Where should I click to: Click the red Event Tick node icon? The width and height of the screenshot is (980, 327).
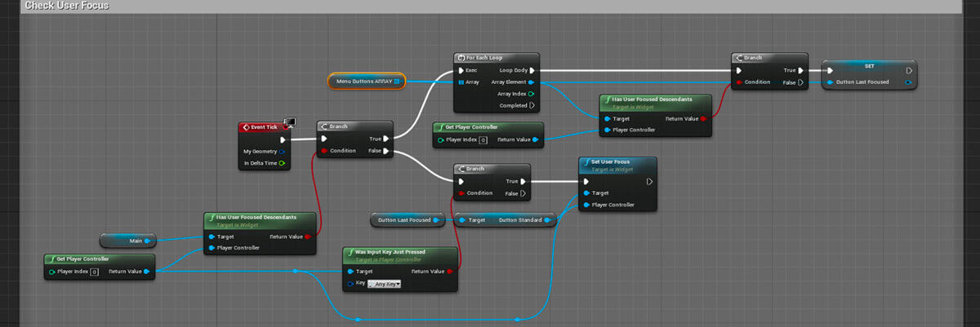[245, 127]
